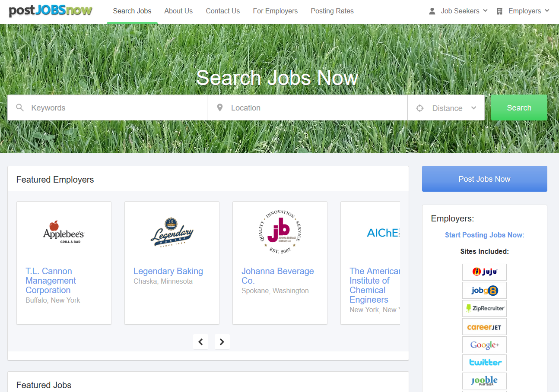Expand the Job Seekers menu
Screen dimensions: 559x392
point(458,11)
